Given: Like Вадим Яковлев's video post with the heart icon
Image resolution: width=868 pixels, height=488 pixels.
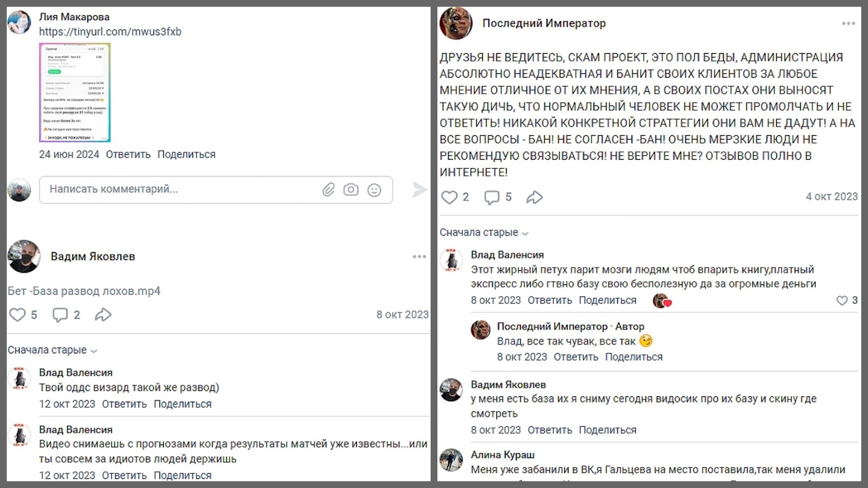Looking at the screenshot, I should pos(18,314).
